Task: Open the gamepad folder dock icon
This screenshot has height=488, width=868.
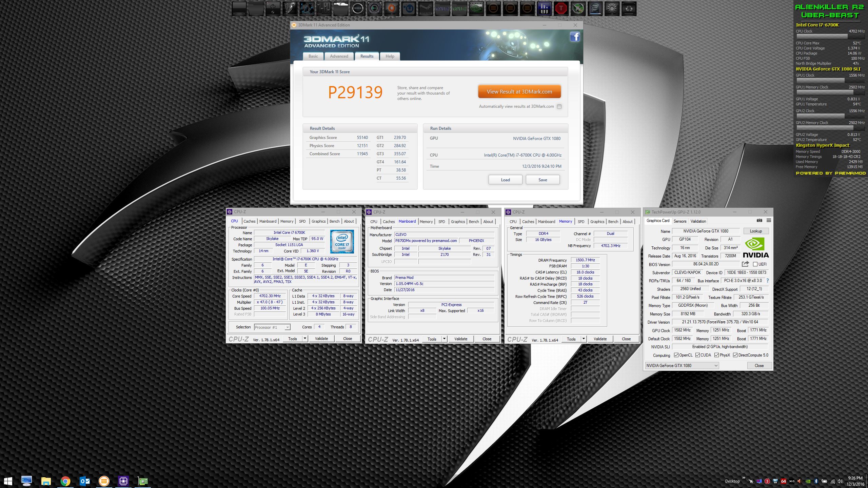Action: pyautogui.click(x=273, y=9)
